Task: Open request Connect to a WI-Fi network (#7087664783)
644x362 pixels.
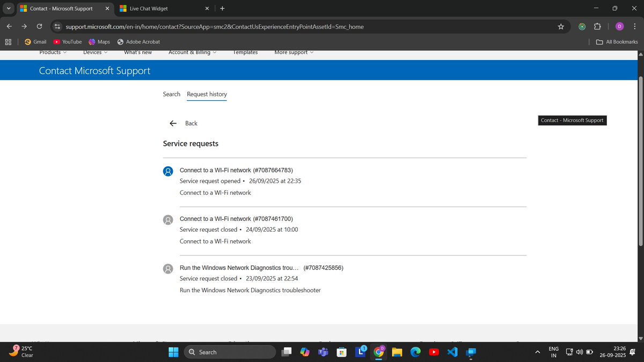Action: pos(236,171)
